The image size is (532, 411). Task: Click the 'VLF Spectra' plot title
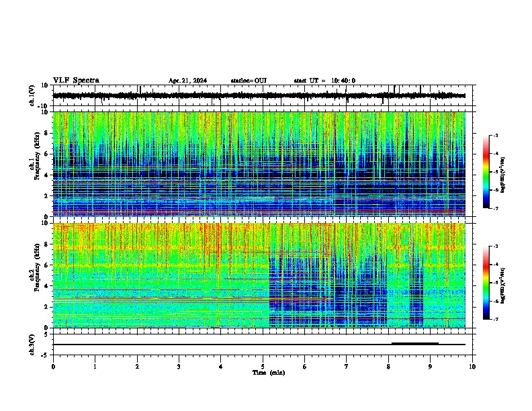76,81
